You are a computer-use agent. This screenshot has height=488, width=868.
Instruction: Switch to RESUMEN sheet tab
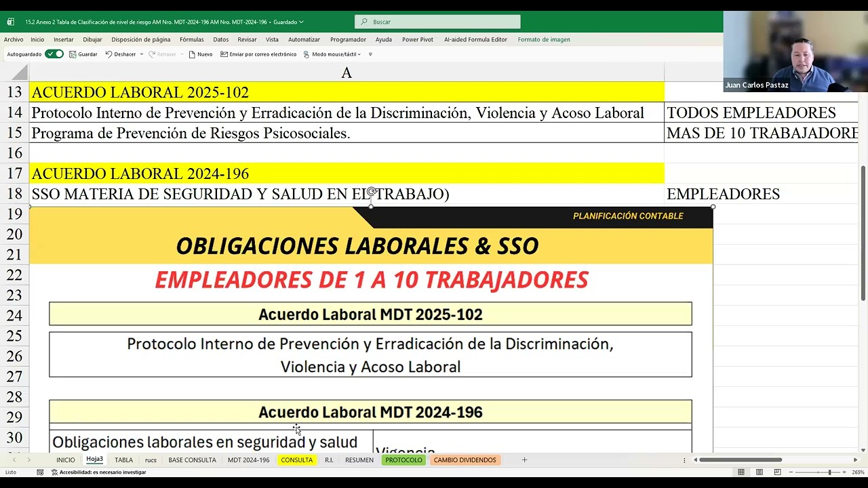pyautogui.click(x=359, y=460)
